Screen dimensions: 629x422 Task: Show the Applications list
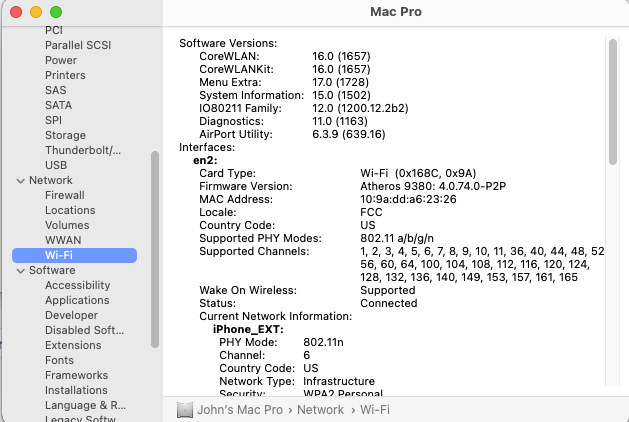[x=77, y=300]
